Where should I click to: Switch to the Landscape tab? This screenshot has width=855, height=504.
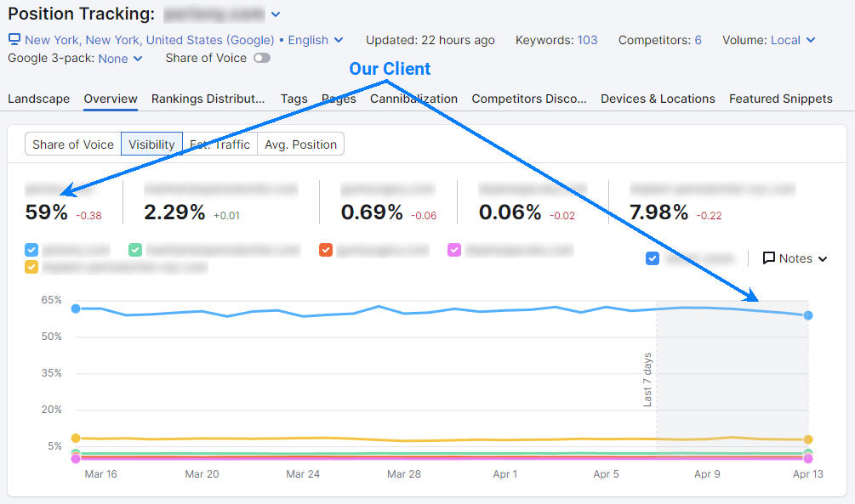click(38, 99)
